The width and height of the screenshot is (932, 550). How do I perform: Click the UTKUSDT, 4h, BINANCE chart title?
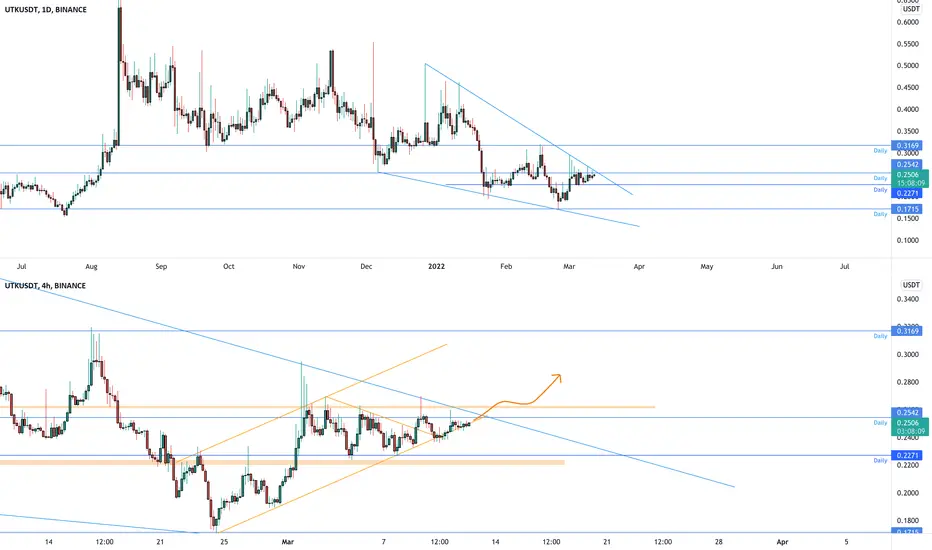[x=45, y=285]
